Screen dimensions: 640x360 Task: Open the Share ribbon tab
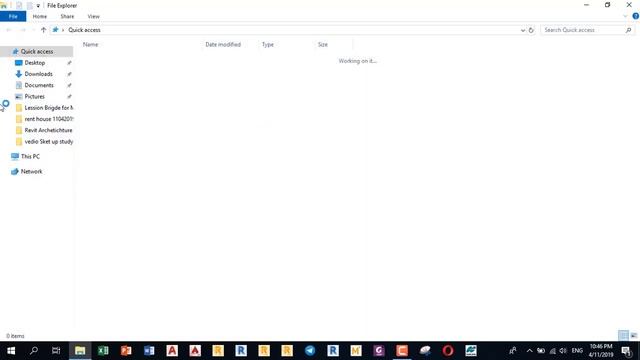coord(67,16)
